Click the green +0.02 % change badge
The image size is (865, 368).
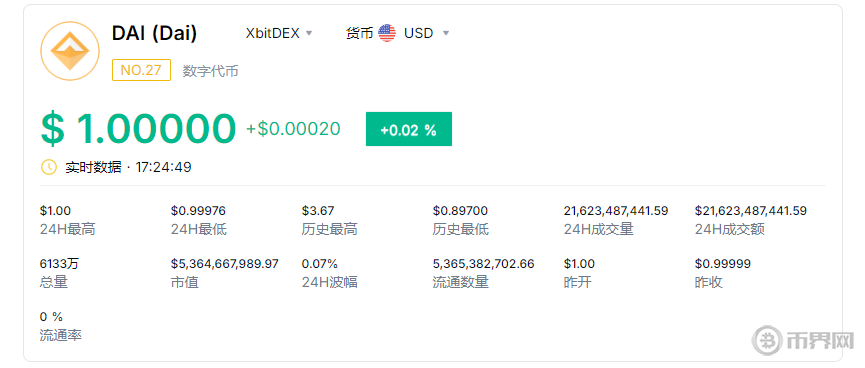pyautogui.click(x=409, y=129)
